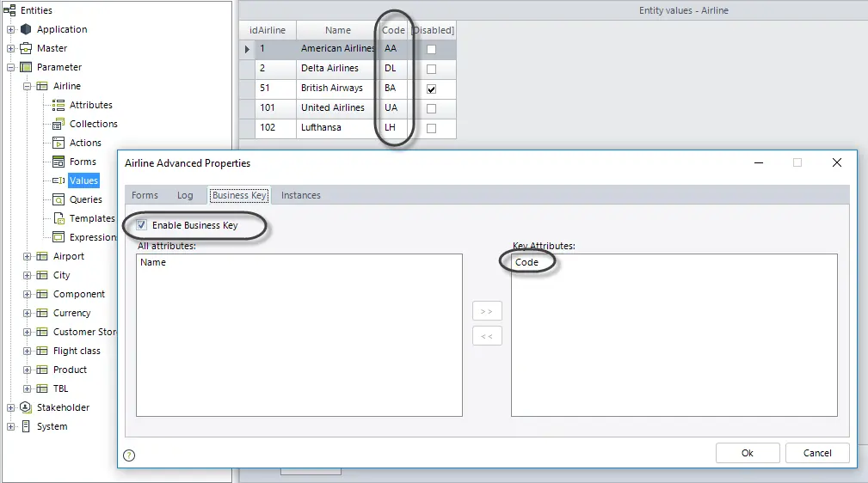Image resolution: width=868 pixels, height=483 pixels.
Task: Expand the Stakeholder node
Action: 10,407
